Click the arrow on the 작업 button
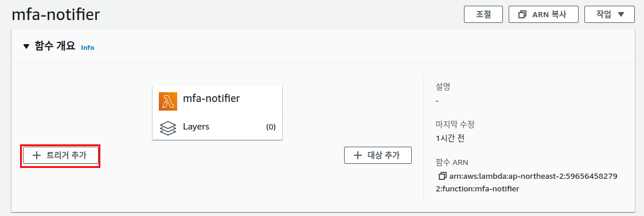This screenshot has width=644, height=216. click(x=620, y=14)
